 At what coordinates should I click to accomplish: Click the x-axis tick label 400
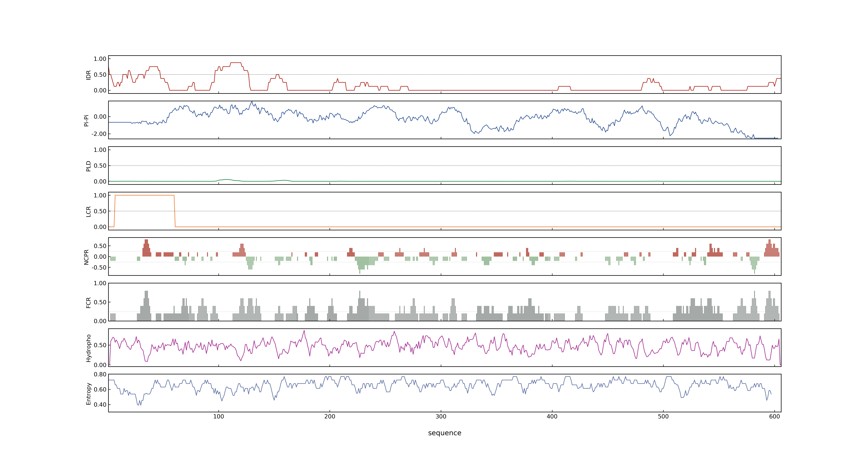click(x=552, y=416)
